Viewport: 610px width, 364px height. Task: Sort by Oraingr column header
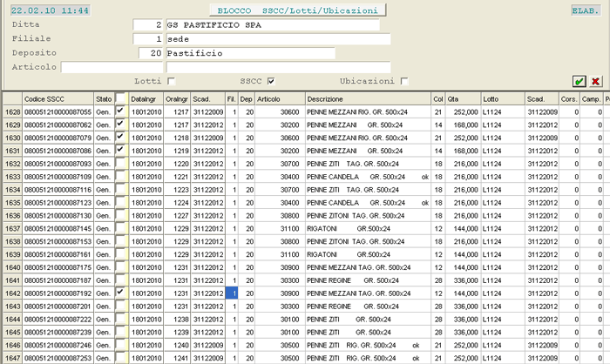177,99
